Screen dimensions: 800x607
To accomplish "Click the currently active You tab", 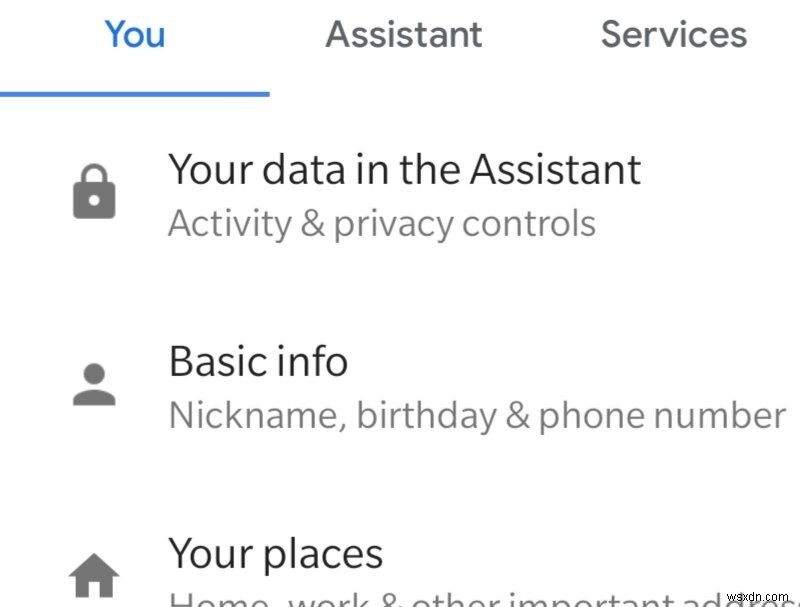I will (135, 35).
